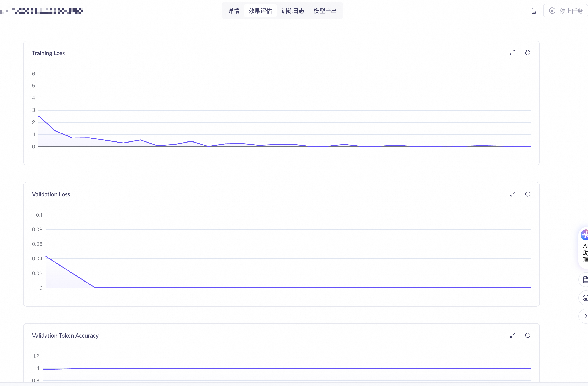
Task: Switch to the 详情 tab
Action: pos(233,11)
